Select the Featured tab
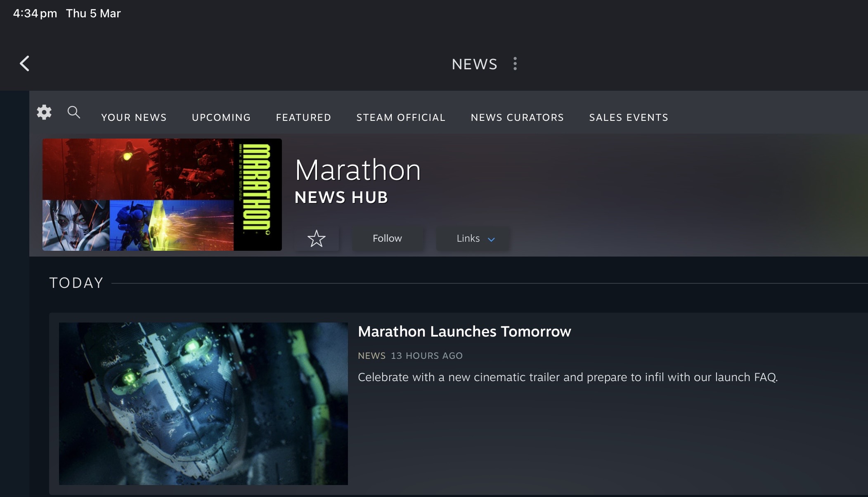Screen dimensions: 868x497 click(303, 118)
